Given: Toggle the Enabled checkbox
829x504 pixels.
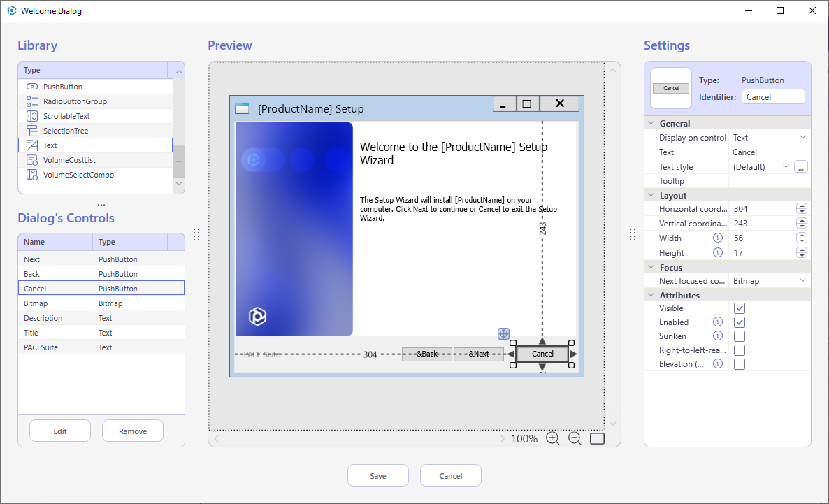Looking at the screenshot, I should (739, 322).
